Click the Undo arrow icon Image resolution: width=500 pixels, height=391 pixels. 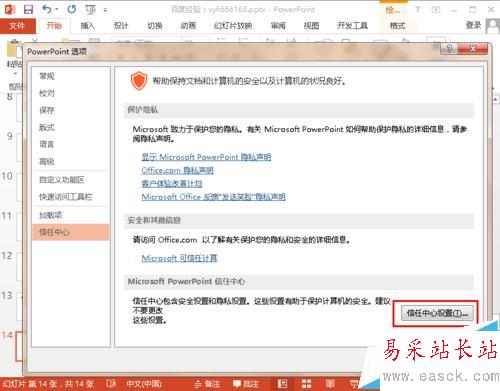pos(47,9)
